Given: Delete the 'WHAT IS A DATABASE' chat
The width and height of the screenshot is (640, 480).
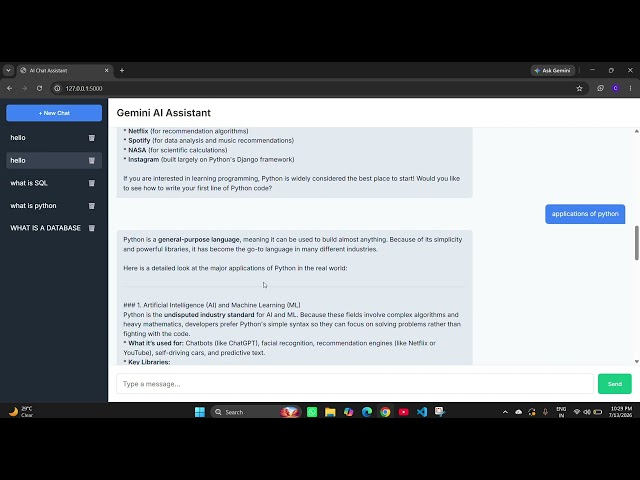Looking at the screenshot, I should point(92,228).
